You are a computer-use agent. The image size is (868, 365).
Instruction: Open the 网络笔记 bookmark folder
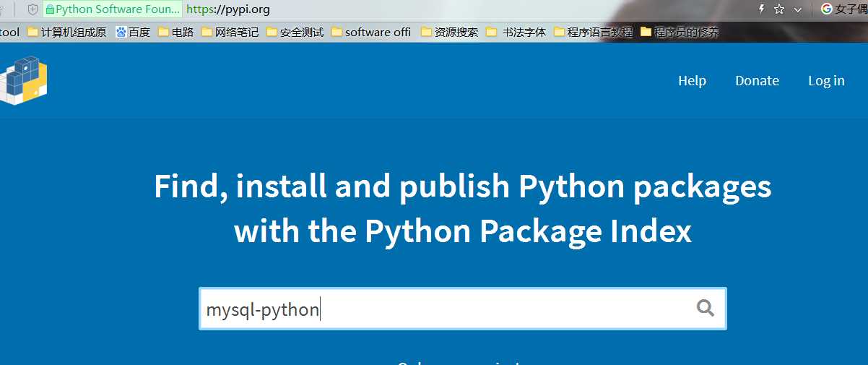[230, 32]
